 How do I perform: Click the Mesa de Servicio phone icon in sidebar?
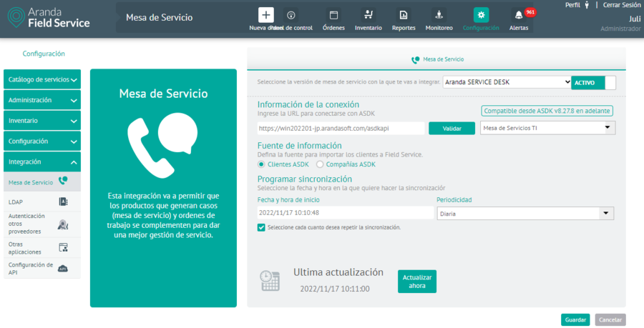(63, 180)
